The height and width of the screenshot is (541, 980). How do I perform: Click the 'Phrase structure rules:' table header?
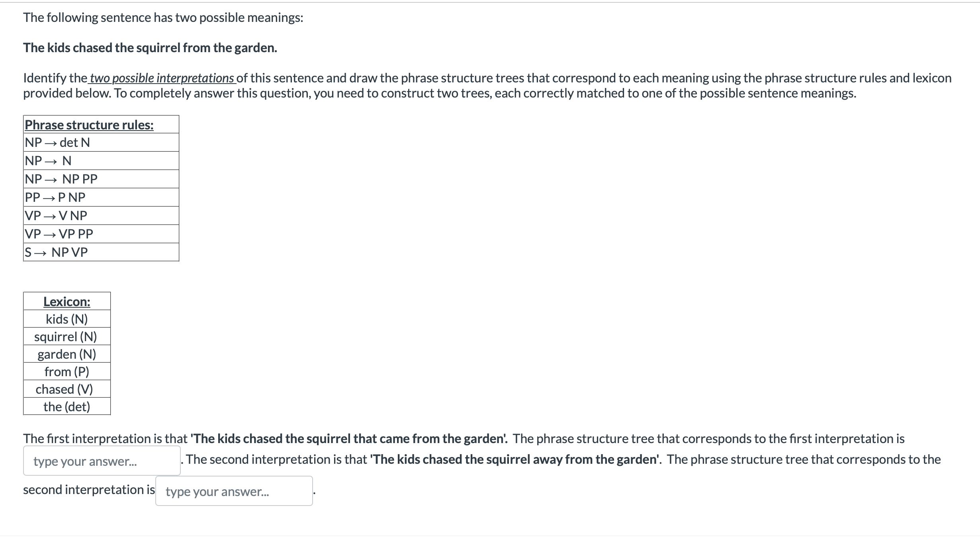pos(101,125)
